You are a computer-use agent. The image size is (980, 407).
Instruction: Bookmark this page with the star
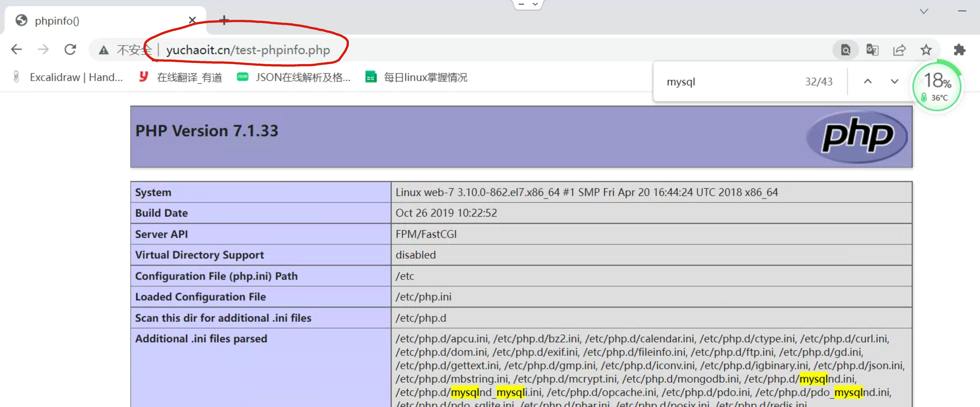(926, 50)
